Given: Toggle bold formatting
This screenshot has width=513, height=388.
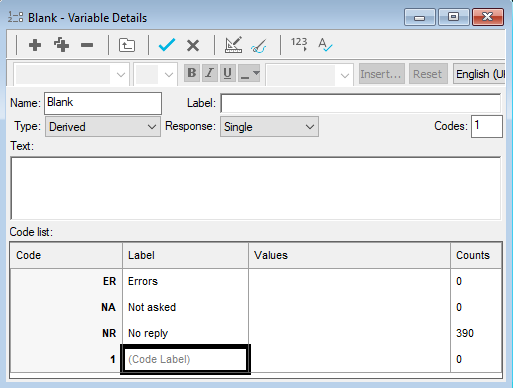Looking at the screenshot, I should pyautogui.click(x=192, y=73).
